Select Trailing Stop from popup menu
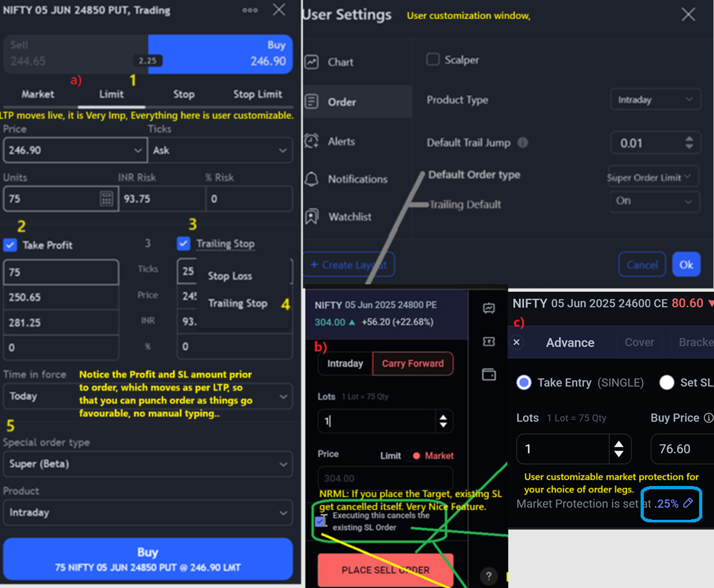 238,303
